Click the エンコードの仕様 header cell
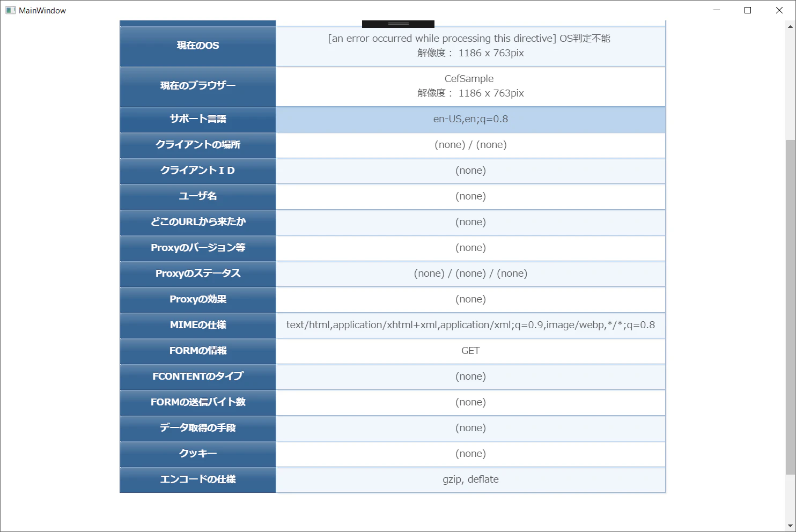This screenshot has width=796, height=532. click(x=198, y=480)
